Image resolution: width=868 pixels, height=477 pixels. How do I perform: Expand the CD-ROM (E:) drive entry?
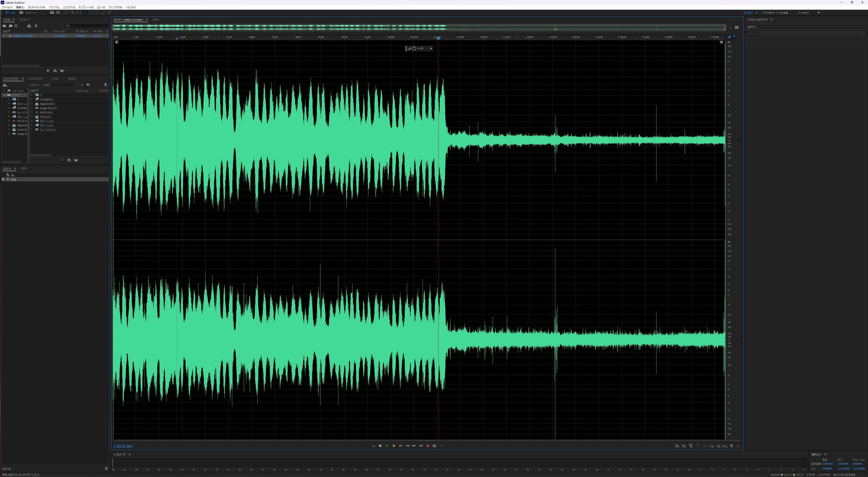[32, 100]
